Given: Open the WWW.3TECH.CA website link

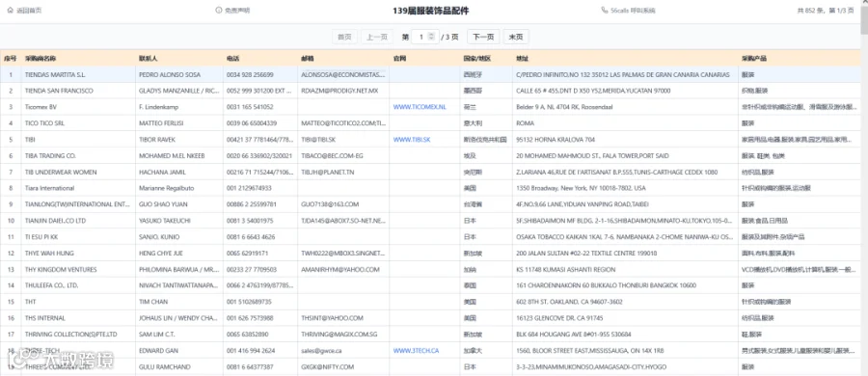Looking at the screenshot, I should tap(417, 351).
